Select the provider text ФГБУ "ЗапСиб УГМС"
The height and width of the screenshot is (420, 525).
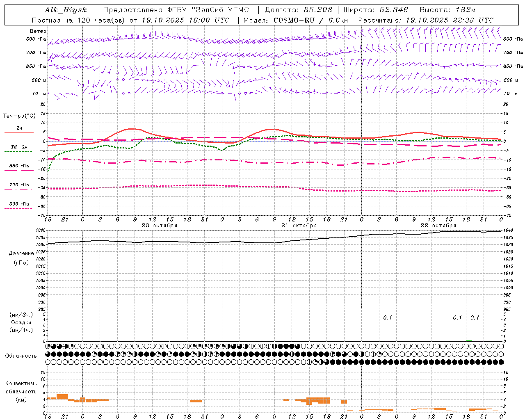click(x=210, y=10)
